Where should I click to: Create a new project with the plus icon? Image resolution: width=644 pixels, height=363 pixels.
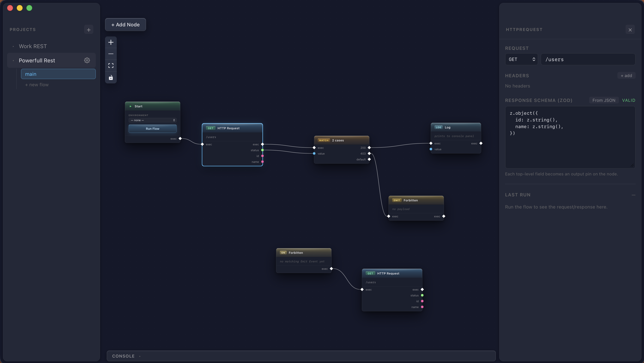[x=89, y=29]
